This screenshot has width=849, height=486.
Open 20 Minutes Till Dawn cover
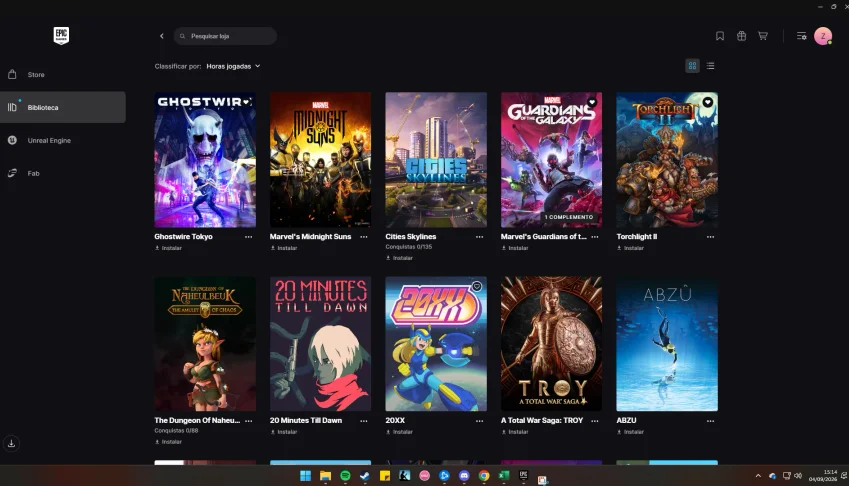click(x=321, y=344)
